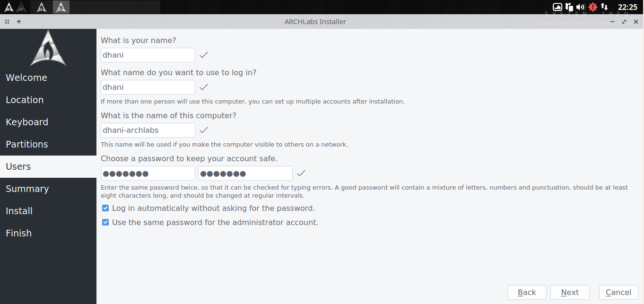Click the volume speaker tray icon
644x304 pixels.
(x=580, y=7)
